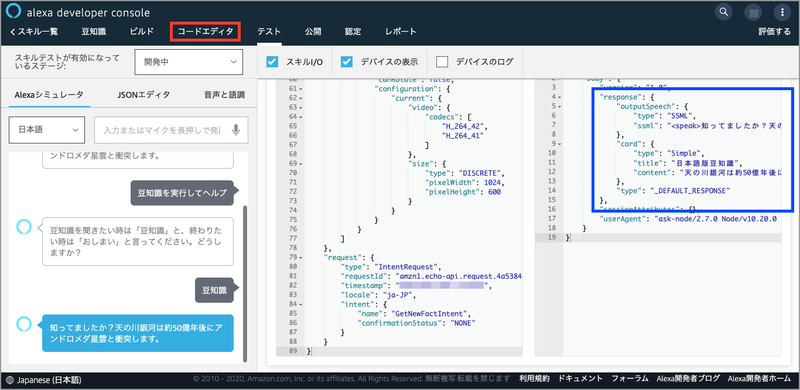Open the レポート tab
The width and height of the screenshot is (800, 390).
tap(401, 32)
